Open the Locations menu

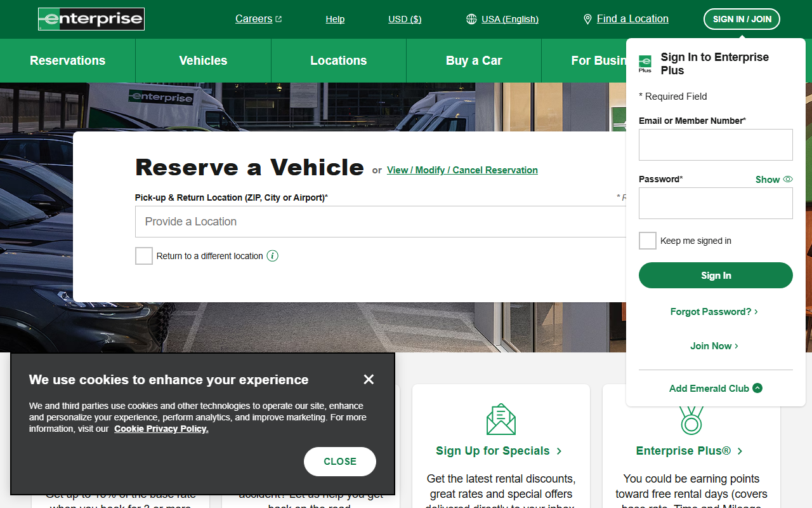[x=339, y=60]
